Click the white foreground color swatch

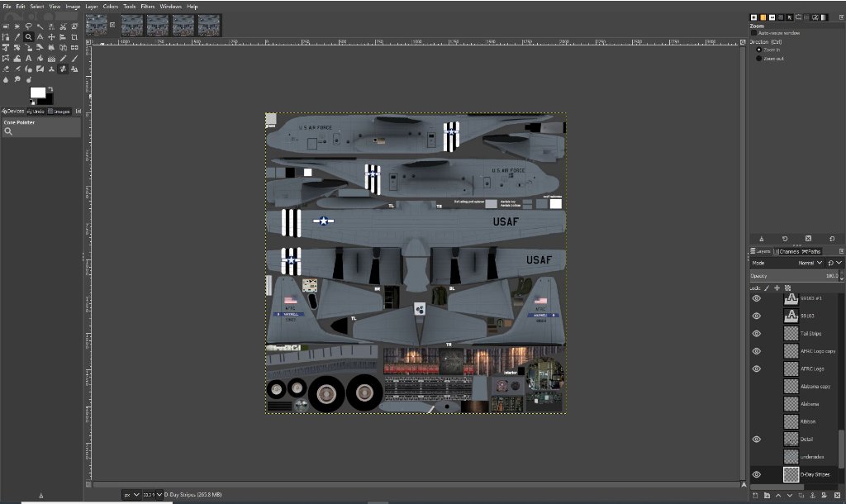point(37,93)
